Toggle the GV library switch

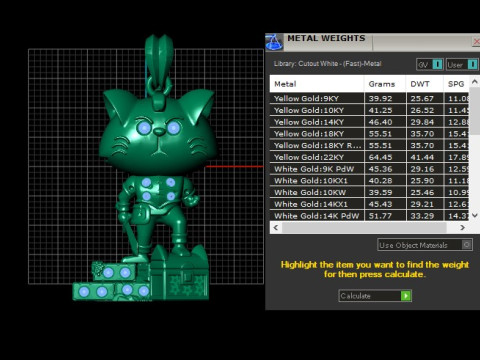(430, 64)
